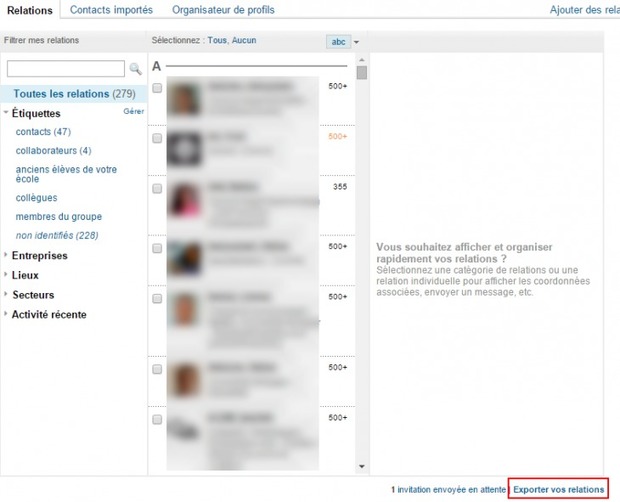The height and width of the screenshot is (502, 620).
Task: Check the first contact's checkbox
Action: [x=157, y=88]
